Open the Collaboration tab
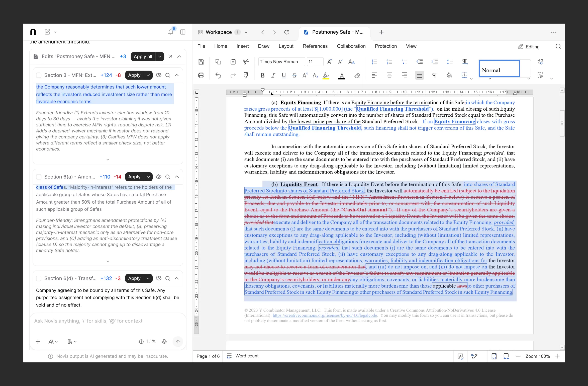This screenshot has width=588, height=386. click(x=351, y=46)
